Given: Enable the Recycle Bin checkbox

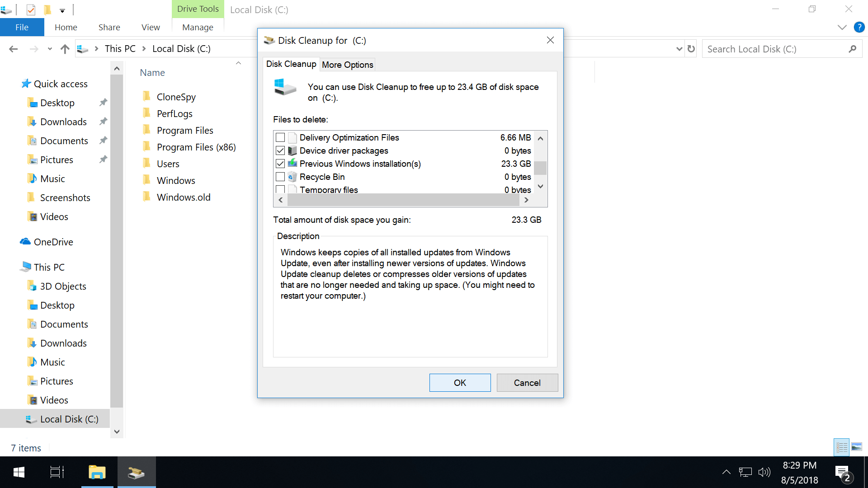Looking at the screenshot, I should pos(280,177).
